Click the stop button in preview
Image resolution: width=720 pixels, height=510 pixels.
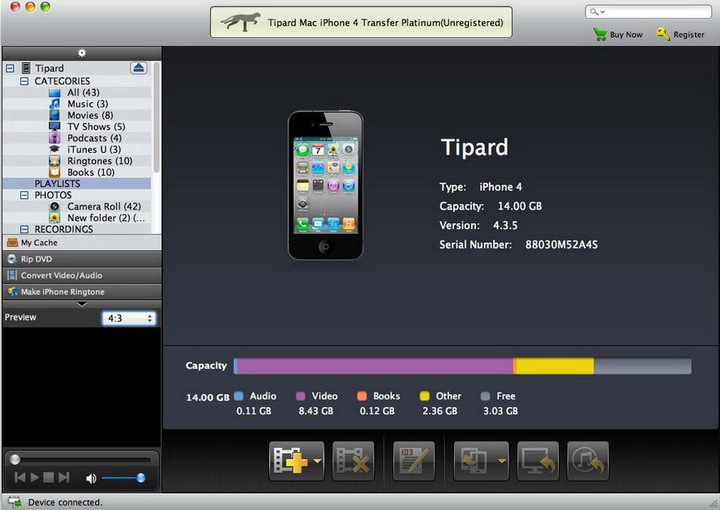coord(49,477)
